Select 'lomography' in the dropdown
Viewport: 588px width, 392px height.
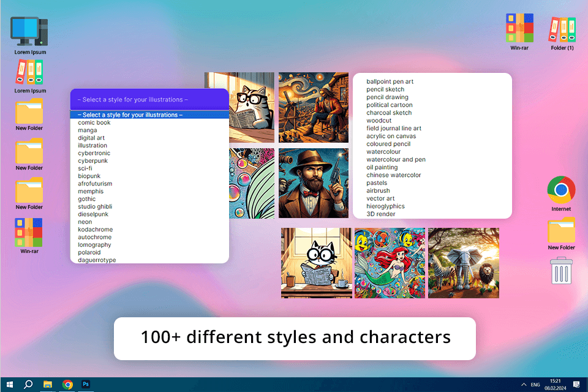click(x=94, y=244)
